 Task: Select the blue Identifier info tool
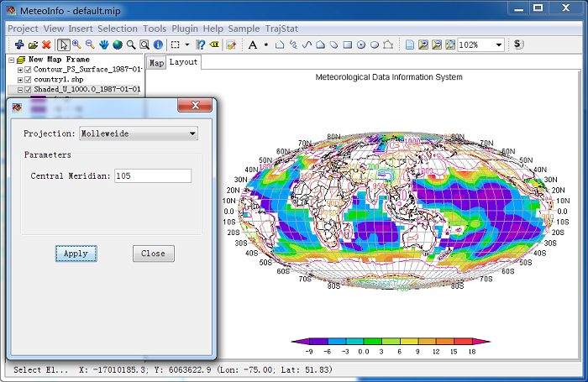[158, 44]
